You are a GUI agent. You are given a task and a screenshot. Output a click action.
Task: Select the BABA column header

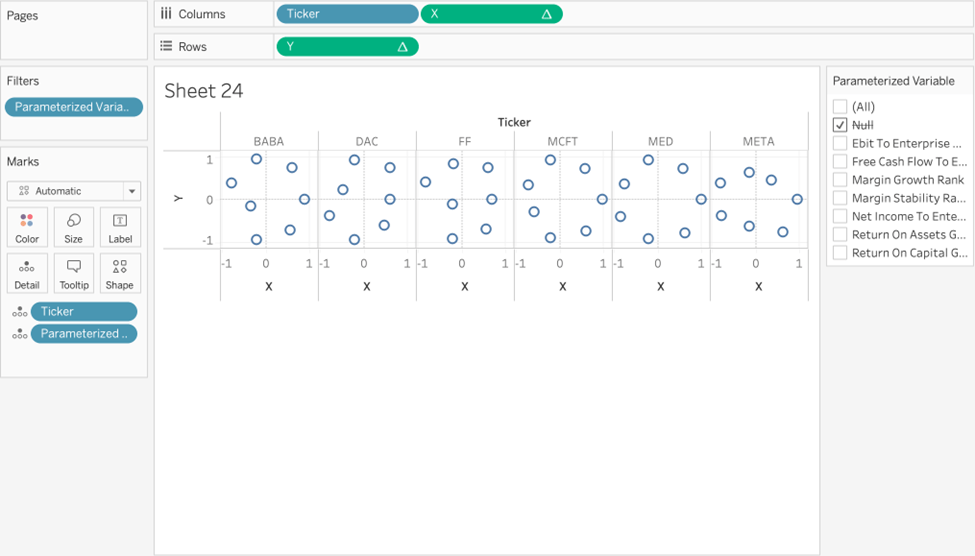pos(269,141)
